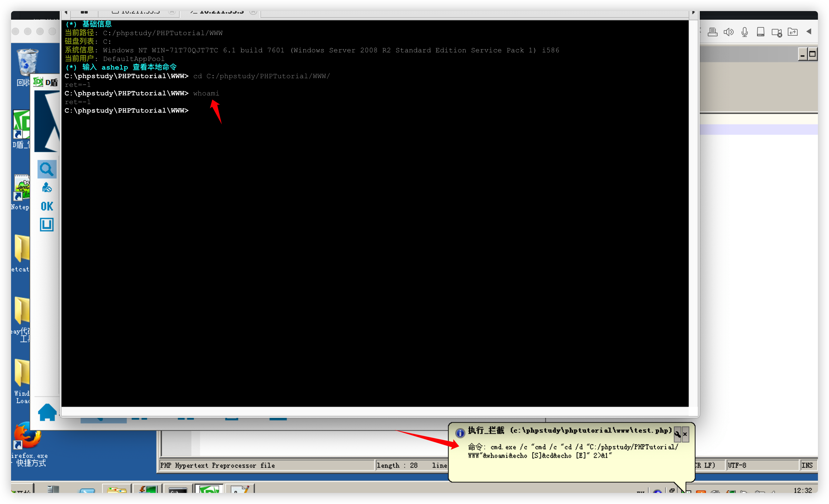
Task: Toggle the microphone icon in VM toolbar
Action: tap(745, 32)
